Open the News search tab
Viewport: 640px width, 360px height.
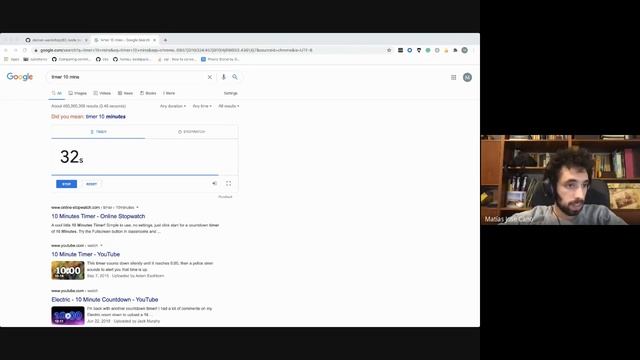(x=125, y=93)
